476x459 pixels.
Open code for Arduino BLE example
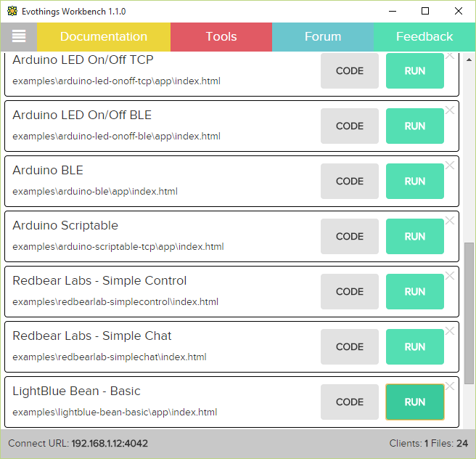coord(350,181)
